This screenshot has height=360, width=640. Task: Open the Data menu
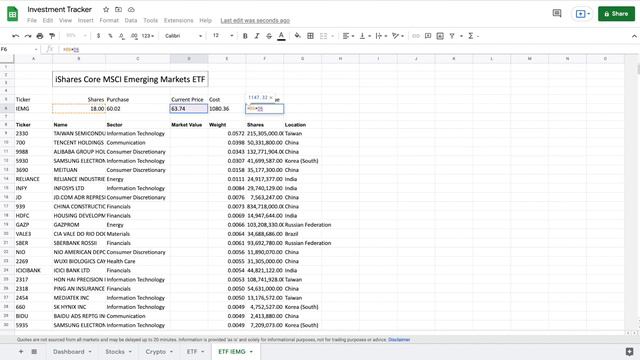pyautogui.click(x=131, y=20)
